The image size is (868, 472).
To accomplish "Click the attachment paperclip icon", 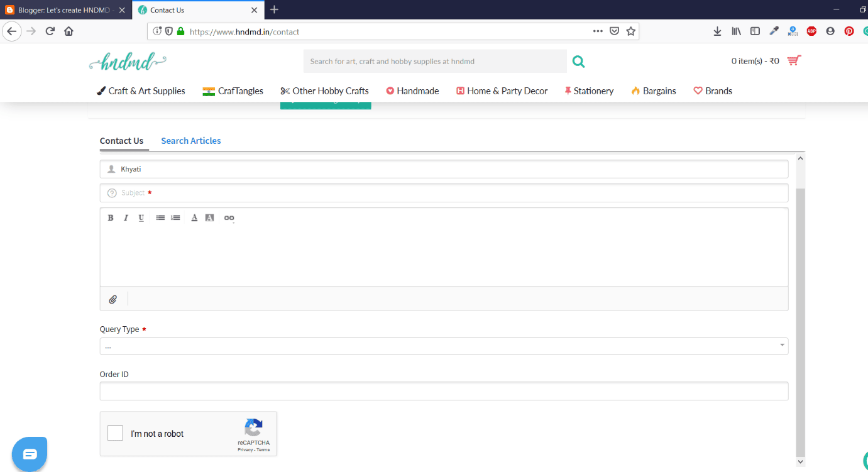I will (x=113, y=299).
